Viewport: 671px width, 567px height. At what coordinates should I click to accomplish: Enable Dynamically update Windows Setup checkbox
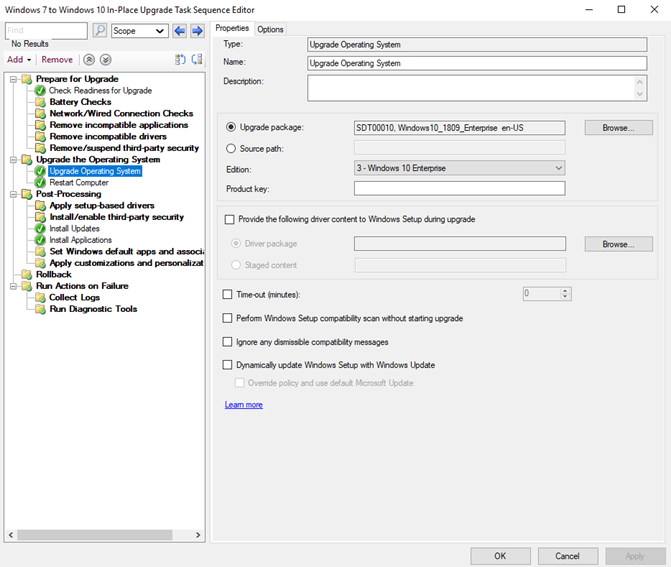[227, 365]
